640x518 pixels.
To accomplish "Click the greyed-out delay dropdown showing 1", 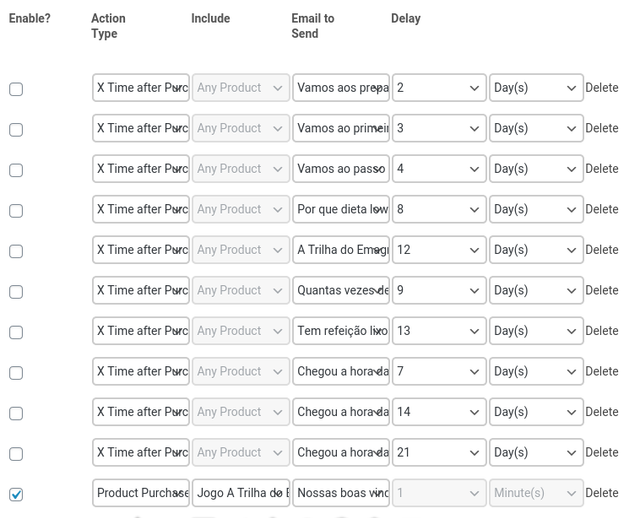I will [x=439, y=493].
